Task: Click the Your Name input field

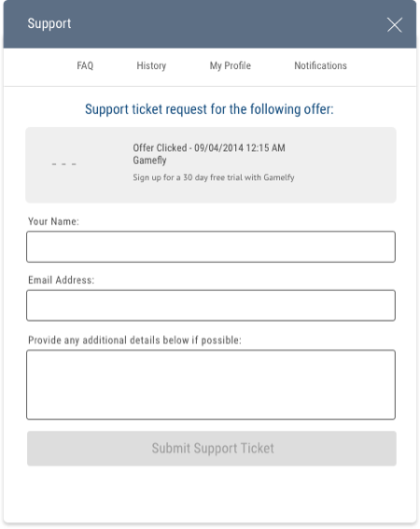Action: 211,247
